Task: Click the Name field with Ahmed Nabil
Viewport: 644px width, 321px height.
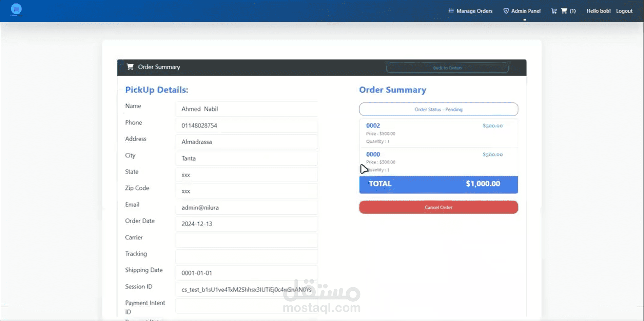Action: (247, 109)
